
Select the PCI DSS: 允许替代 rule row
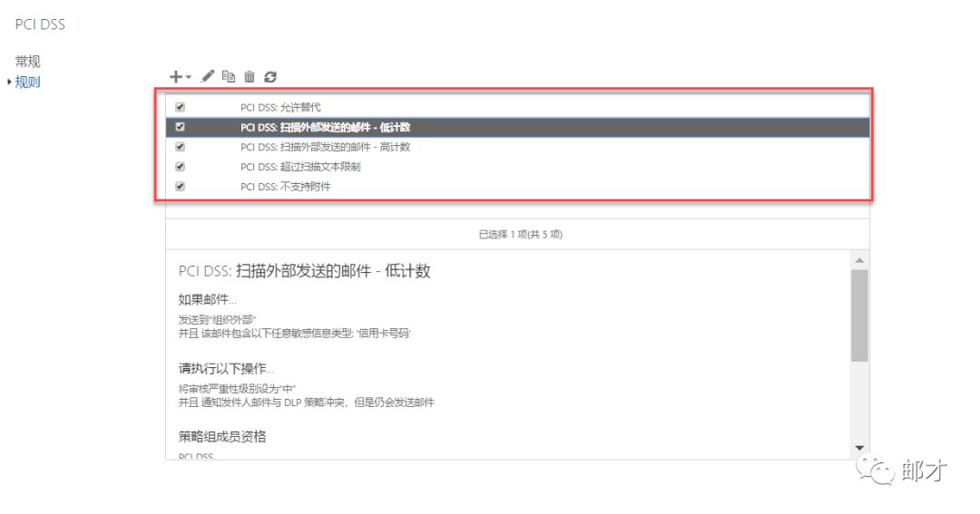click(x=280, y=107)
